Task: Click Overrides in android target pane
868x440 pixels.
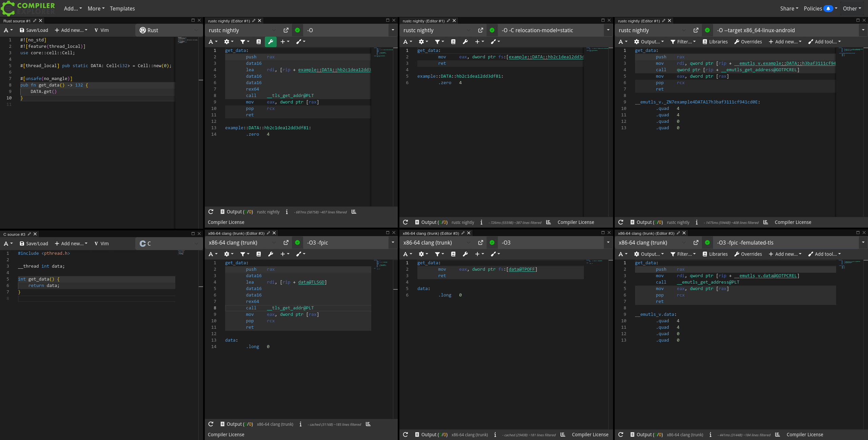Action: pyautogui.click(x=748, y=42)
